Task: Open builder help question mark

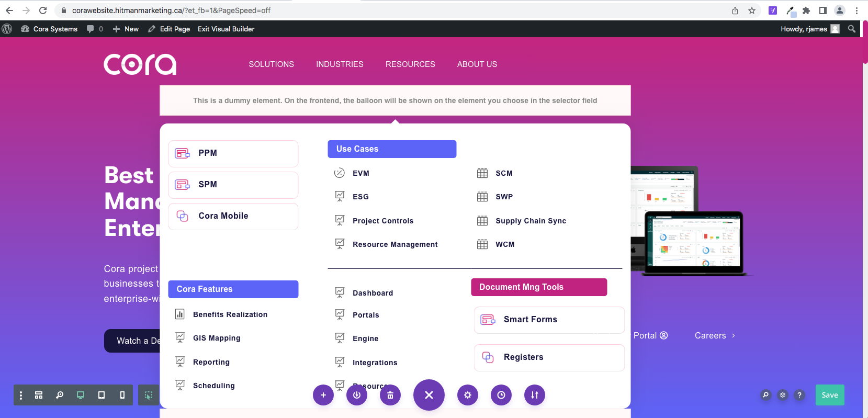Action: (799, 395)
